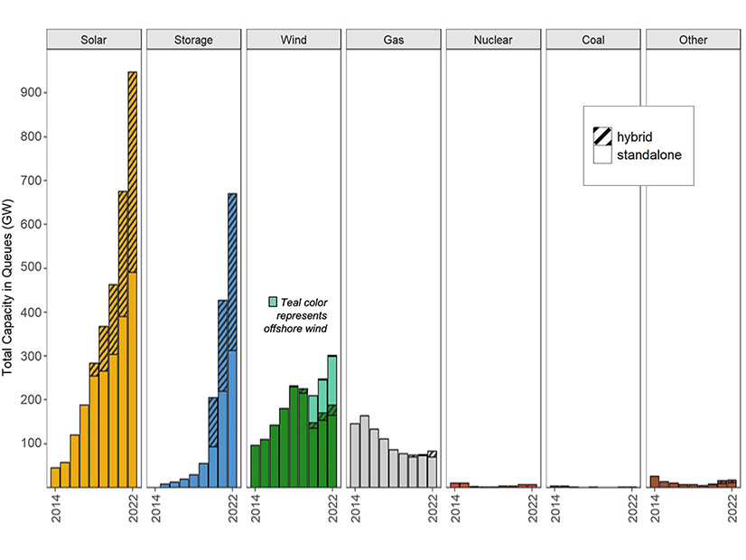Expand the Nuclear panel header
This screenshot has width=746, height=560.
[x=493, y=39]
